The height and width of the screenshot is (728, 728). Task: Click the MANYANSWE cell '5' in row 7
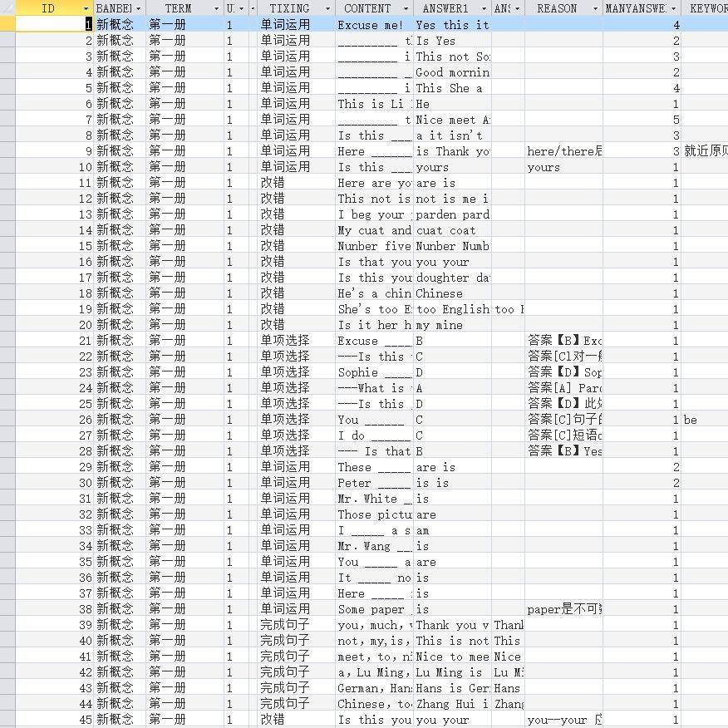[x=642, y=120]
